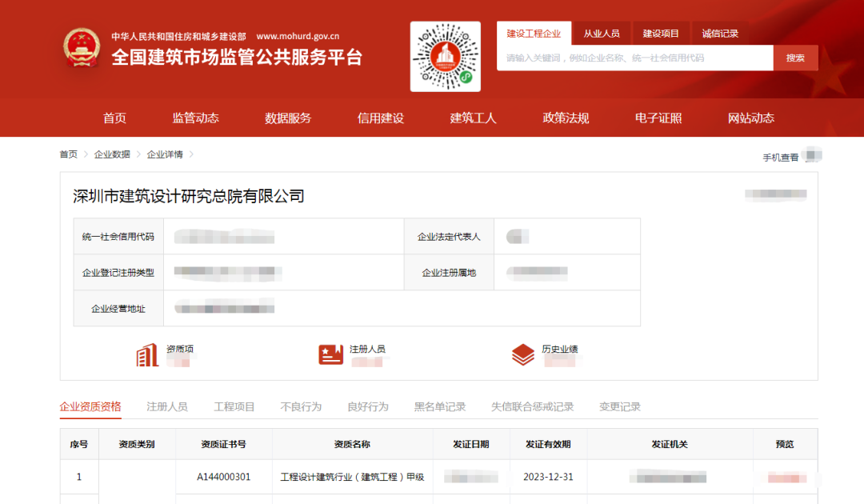Open 政策法规 navigation item
Viewport: 864px width, 504px height.
click(x=566, y=118)
